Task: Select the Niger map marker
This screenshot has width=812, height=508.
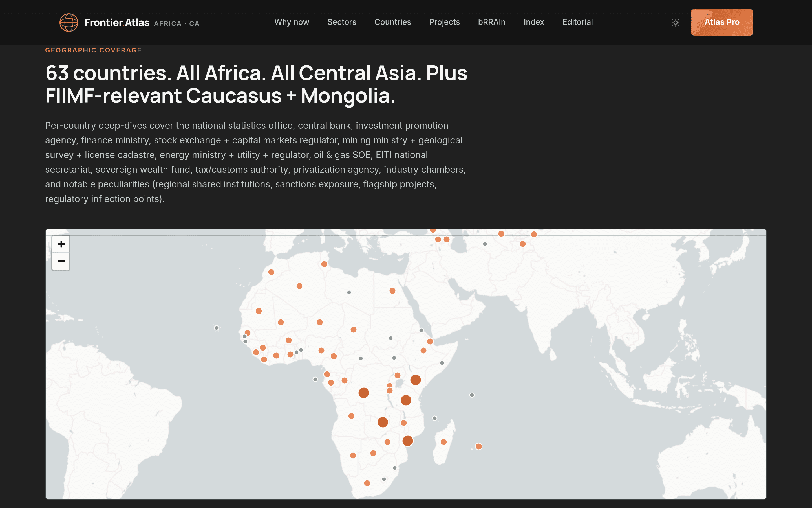Action: click(x=320, y=322)
